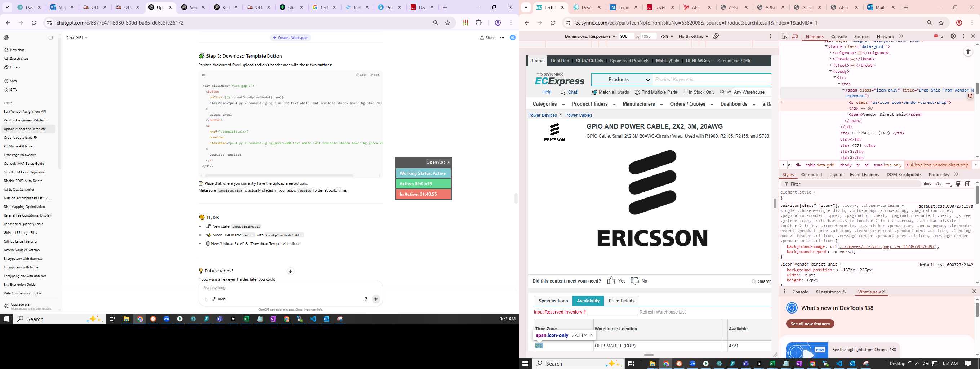The width and height of the screenshot is (980, 369).
Task: Open the Price Details tab
Action: tap(621, 301)
